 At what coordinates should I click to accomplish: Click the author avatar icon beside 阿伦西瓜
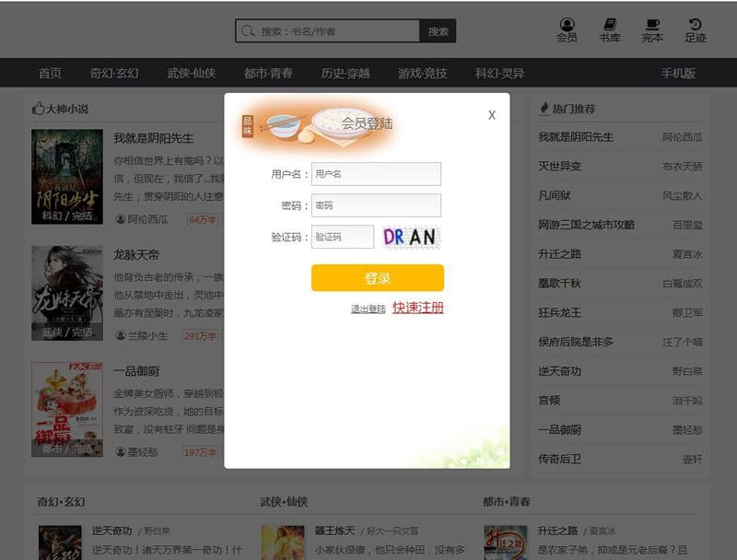click(x=119, y=219)
